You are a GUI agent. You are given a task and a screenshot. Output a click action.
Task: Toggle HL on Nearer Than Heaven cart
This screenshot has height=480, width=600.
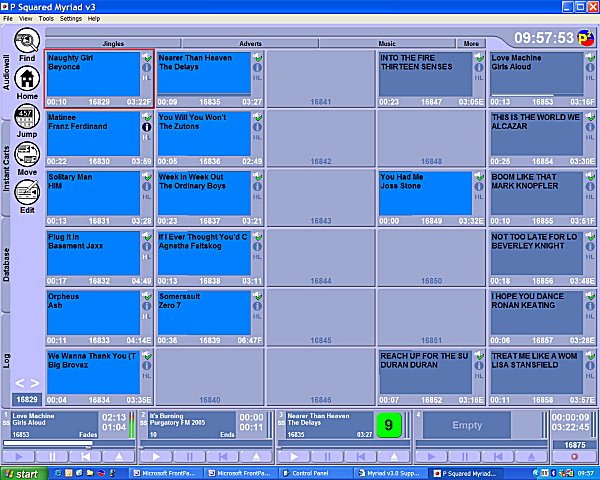pyautogui.click(x=258, y=81)
